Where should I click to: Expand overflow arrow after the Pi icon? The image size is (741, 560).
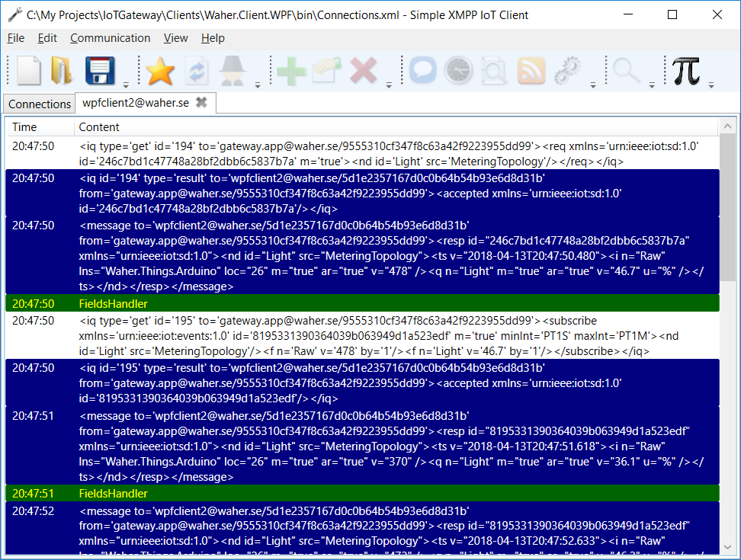[x=711, y=84]
